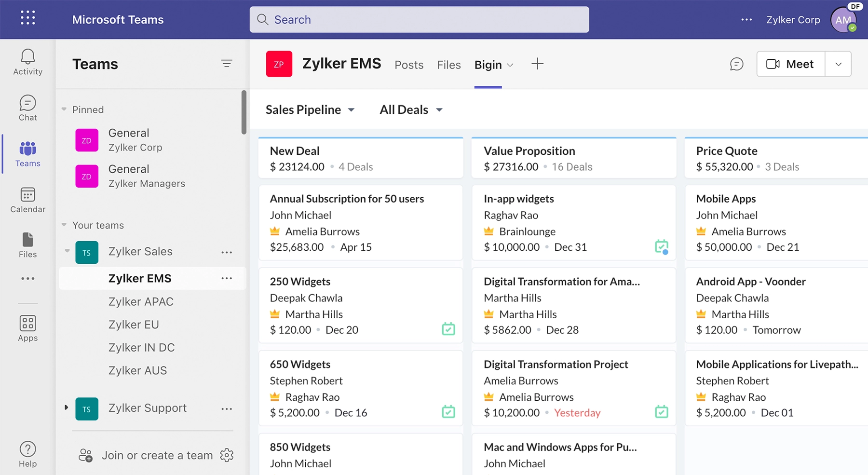The width and height of the screenshot is (868, 475).
Task: Open activity icon on 250 Widgets deal
Action: [x=448, y=329]
